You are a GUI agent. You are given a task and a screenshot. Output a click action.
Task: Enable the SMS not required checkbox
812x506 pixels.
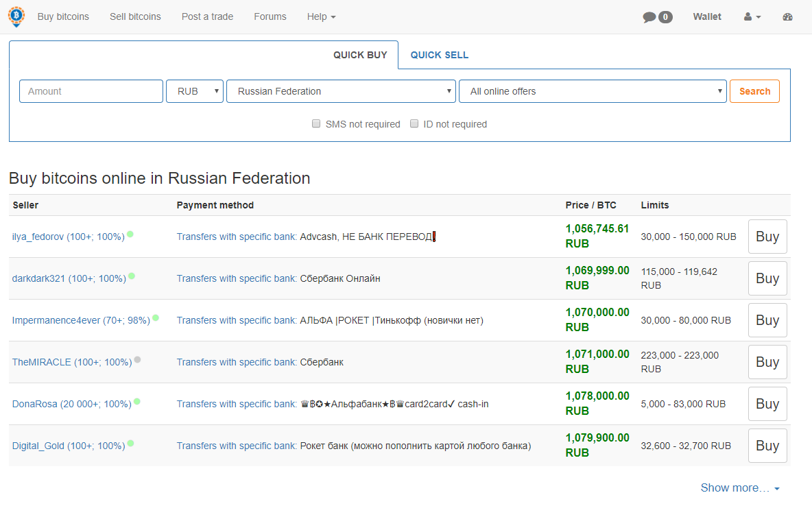[316, 123]
